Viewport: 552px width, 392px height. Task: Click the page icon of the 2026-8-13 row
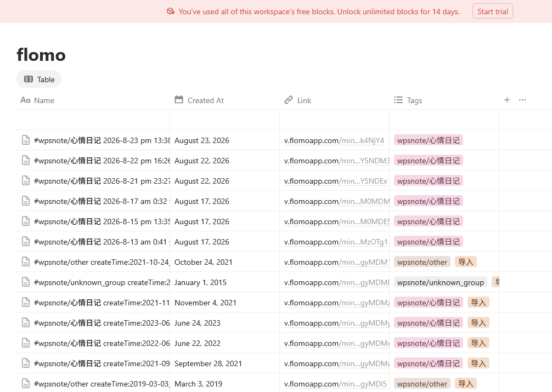26,242
